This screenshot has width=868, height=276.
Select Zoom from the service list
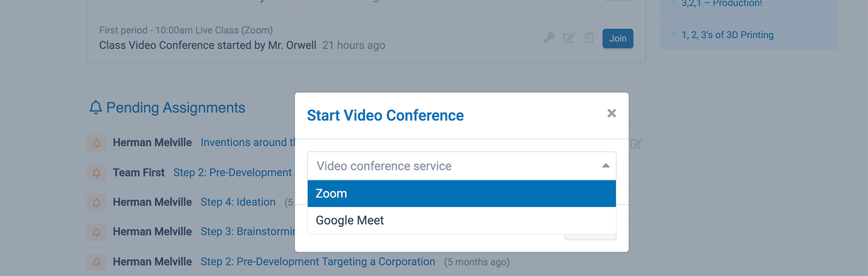[x=461, y=194]
